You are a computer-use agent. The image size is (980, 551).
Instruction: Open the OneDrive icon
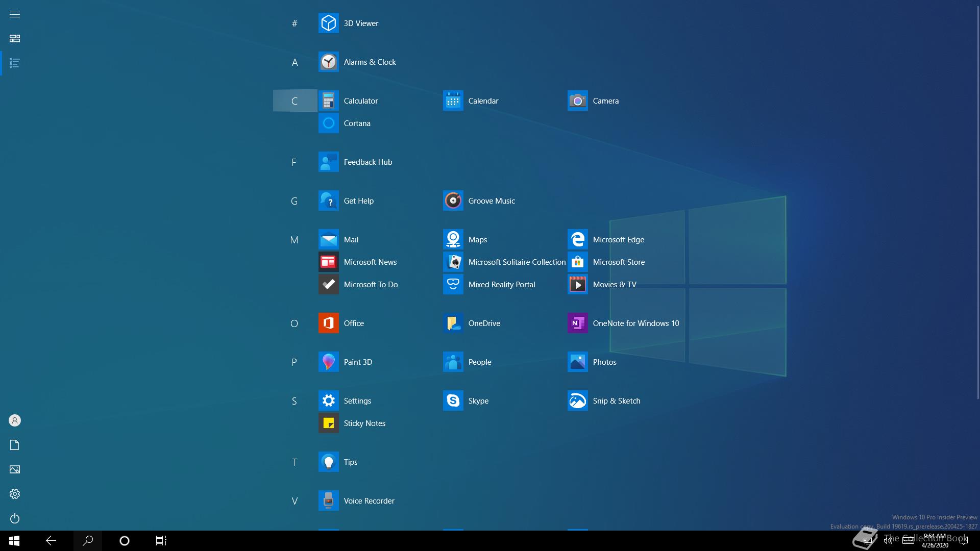click(453, 323)
